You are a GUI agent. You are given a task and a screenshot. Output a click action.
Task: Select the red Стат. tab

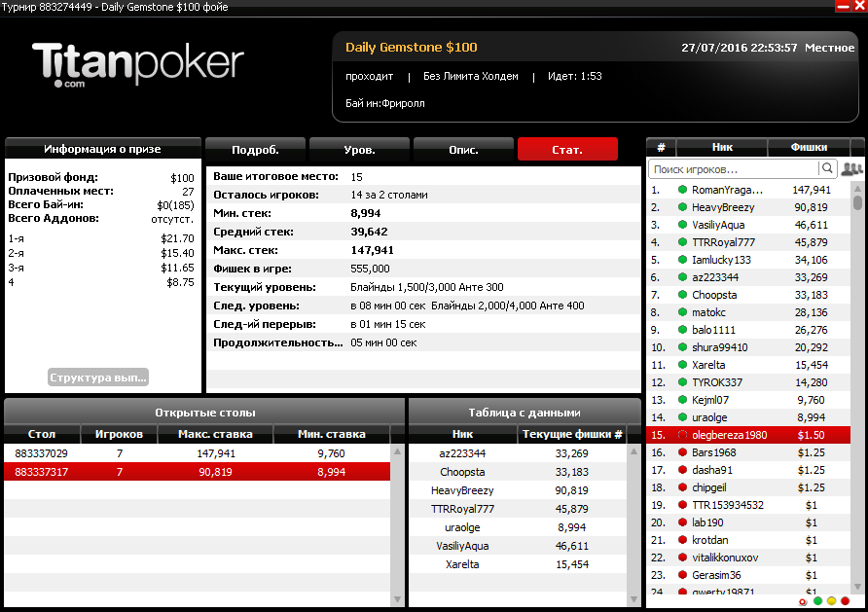tap(567, 150)
